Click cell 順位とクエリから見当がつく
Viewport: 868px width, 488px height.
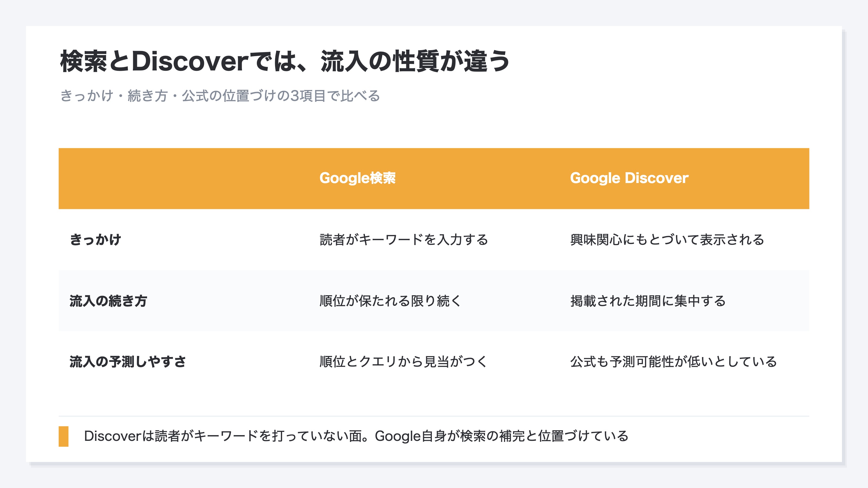pyautogui.click(x=403, y=361)
